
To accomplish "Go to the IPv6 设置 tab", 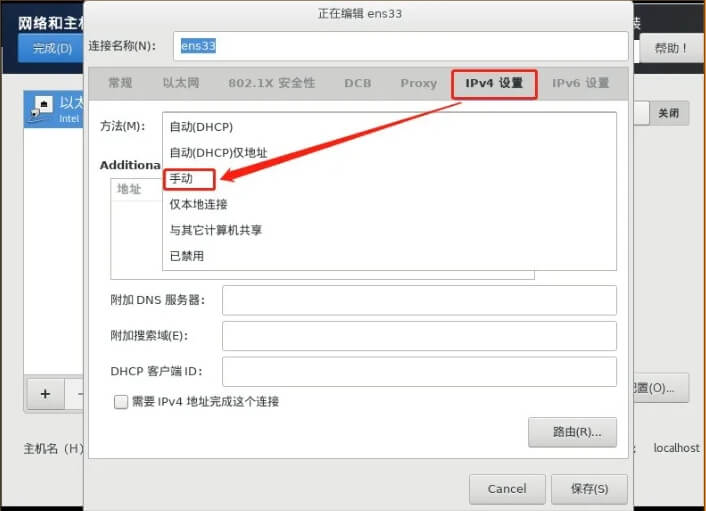I will coord(580,83).
